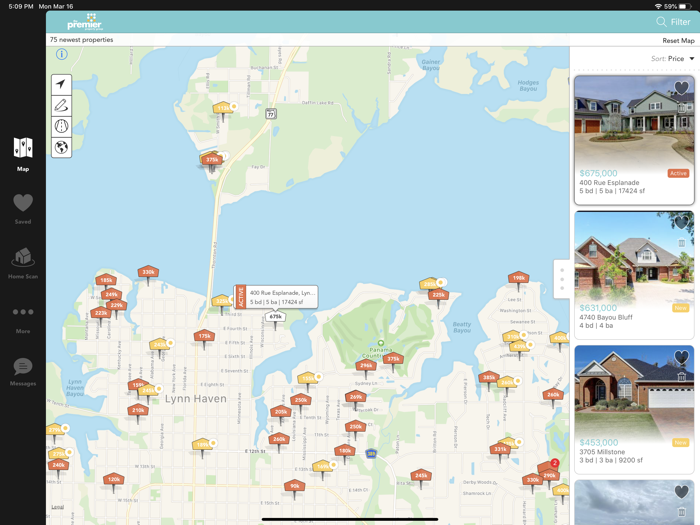Favorite 400 Rue Esplanade with heart
The width and height of the screenshot is (700, 525).
pos(681,88)
